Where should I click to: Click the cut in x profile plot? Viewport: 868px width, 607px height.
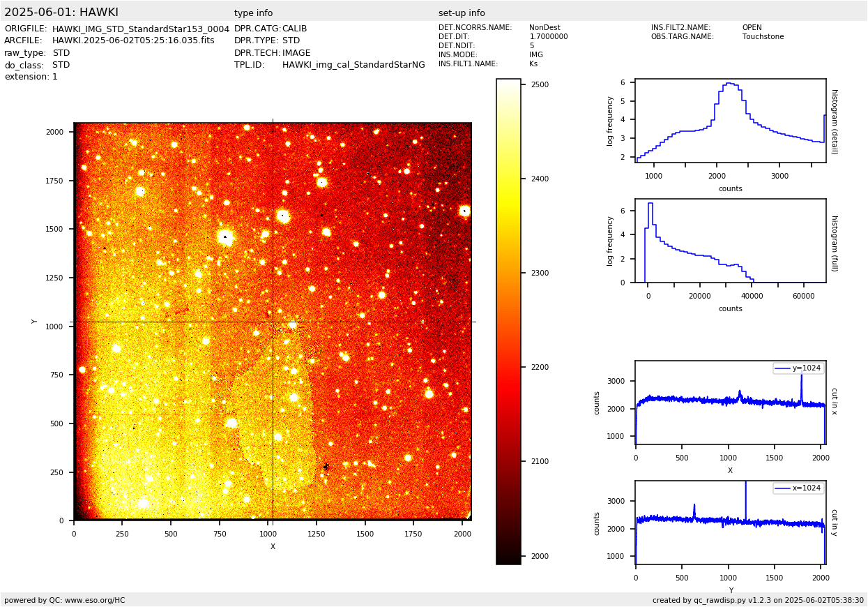[x=730, y=403]
